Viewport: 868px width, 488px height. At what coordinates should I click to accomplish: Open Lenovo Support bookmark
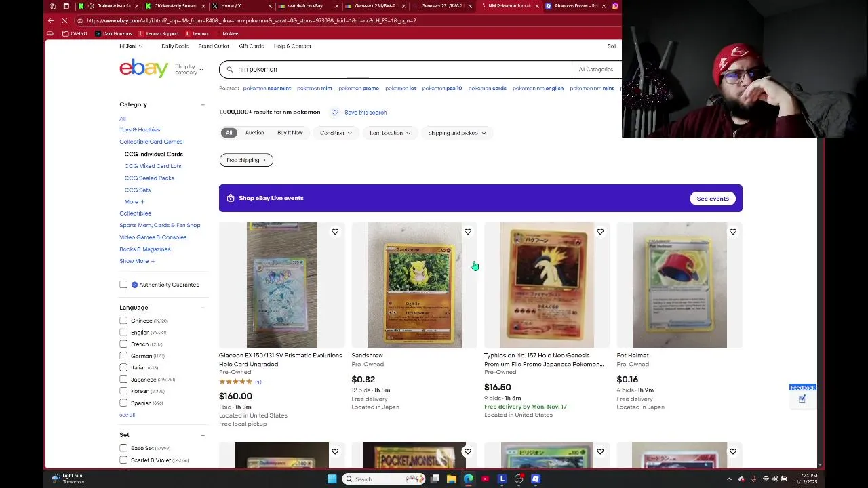159,33
